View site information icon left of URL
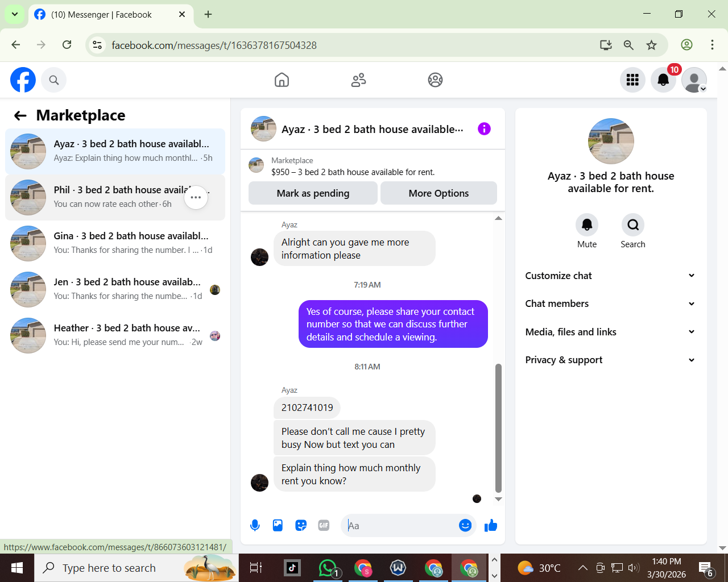The width and height of the screenshot is (728, 582). point(98,45)
